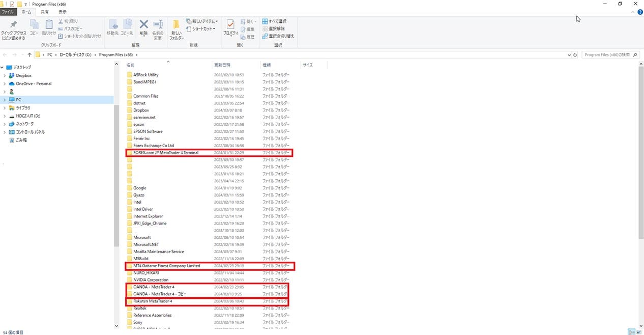Open the New item (新しいアイテム) dropdown
This screenshot has height=335, width=644.
(202, 21)
